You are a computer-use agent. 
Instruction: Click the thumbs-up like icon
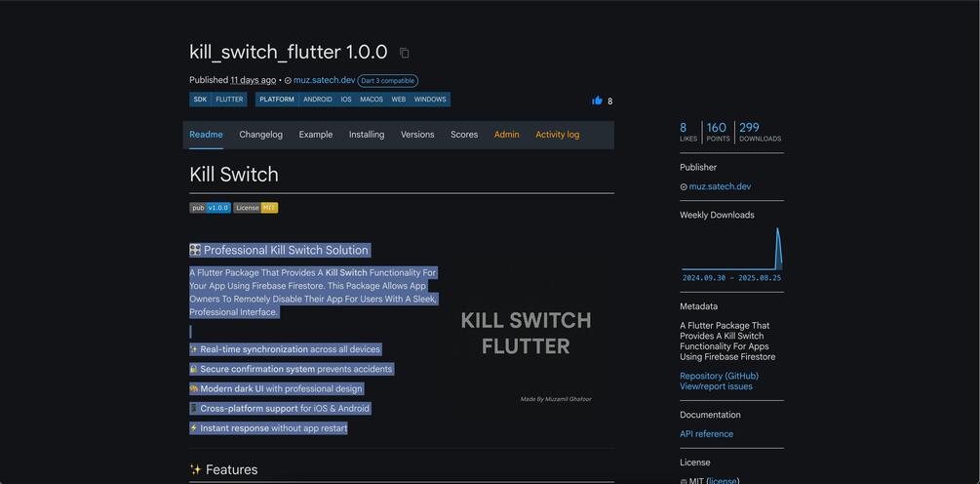tap(597, 101)
